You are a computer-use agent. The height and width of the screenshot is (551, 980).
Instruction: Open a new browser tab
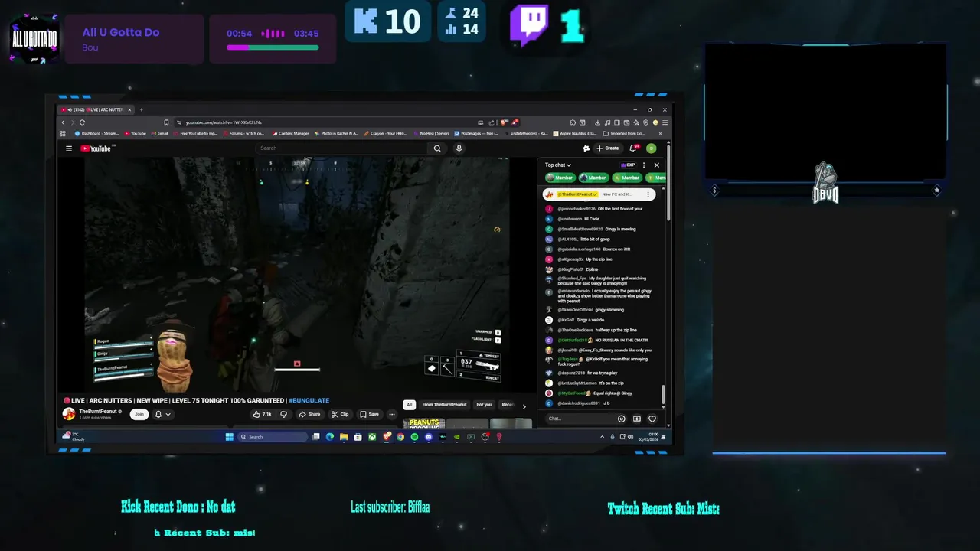[x=141, y=109]
